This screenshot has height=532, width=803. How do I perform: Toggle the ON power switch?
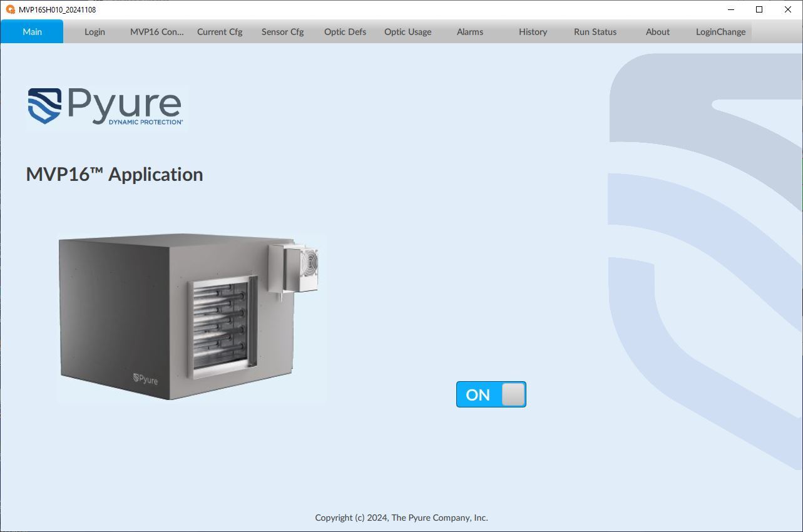[491, 394]
